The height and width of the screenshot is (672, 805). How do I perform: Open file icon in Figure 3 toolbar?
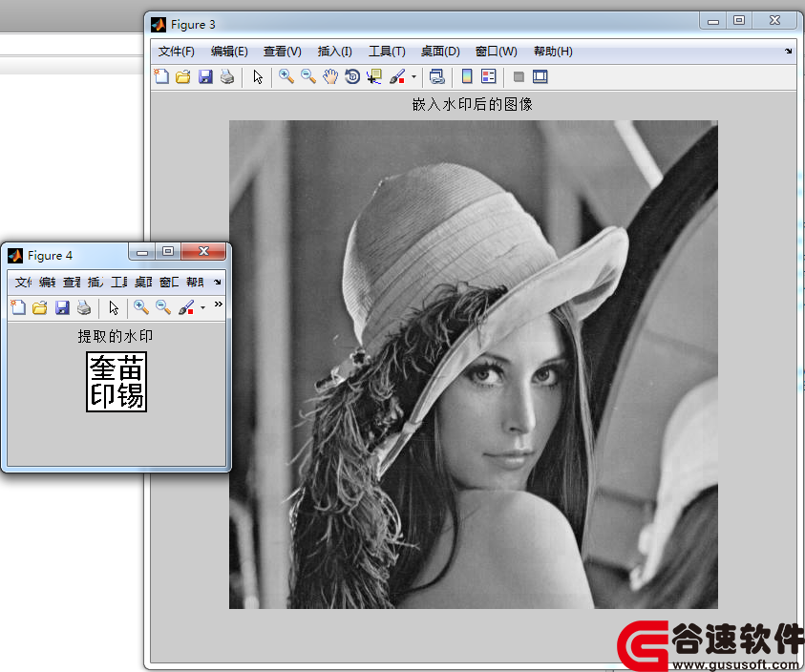183,76
